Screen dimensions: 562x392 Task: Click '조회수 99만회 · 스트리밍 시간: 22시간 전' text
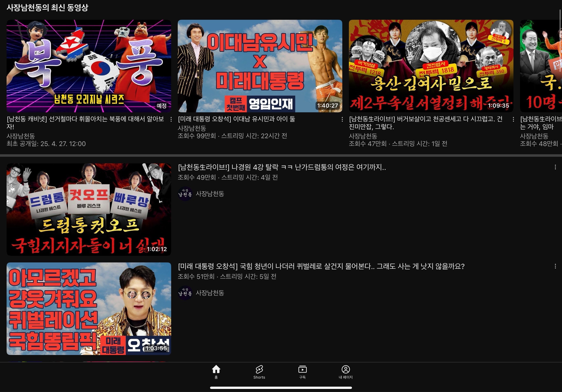tap(232, 136)
